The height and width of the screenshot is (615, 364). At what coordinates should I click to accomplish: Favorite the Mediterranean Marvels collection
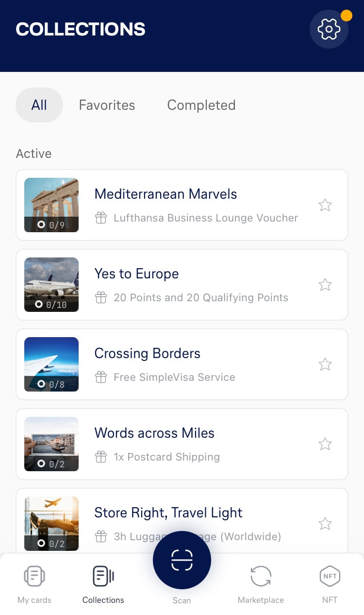tap(325, 205)
